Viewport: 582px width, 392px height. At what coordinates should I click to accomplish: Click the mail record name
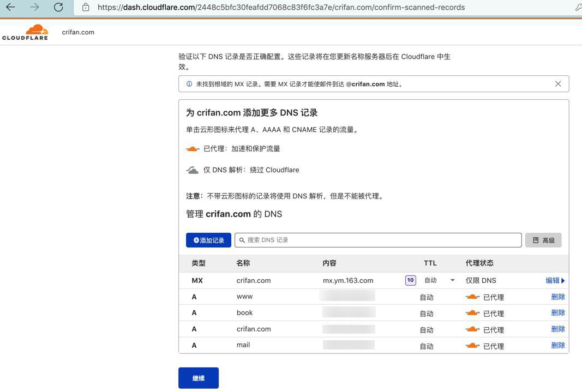click(x=243, y=345)
